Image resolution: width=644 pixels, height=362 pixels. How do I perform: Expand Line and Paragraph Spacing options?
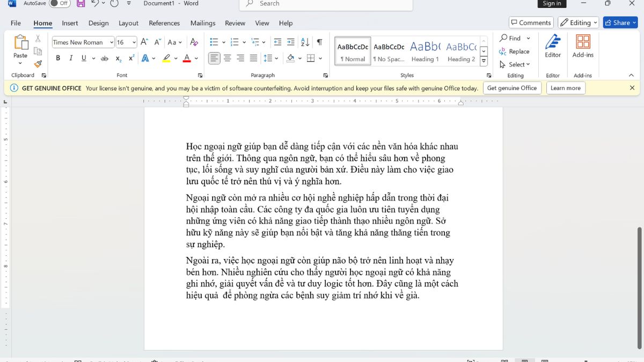point(271,58)
